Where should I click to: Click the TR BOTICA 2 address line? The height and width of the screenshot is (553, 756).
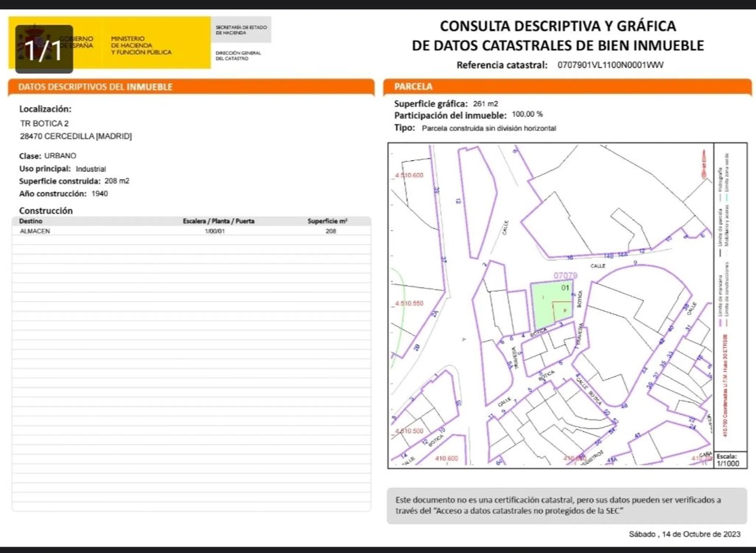click(x=44, y=124)
